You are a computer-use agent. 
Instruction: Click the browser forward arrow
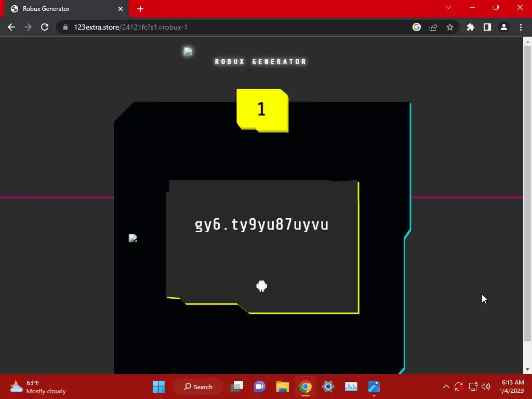point(28,27)
